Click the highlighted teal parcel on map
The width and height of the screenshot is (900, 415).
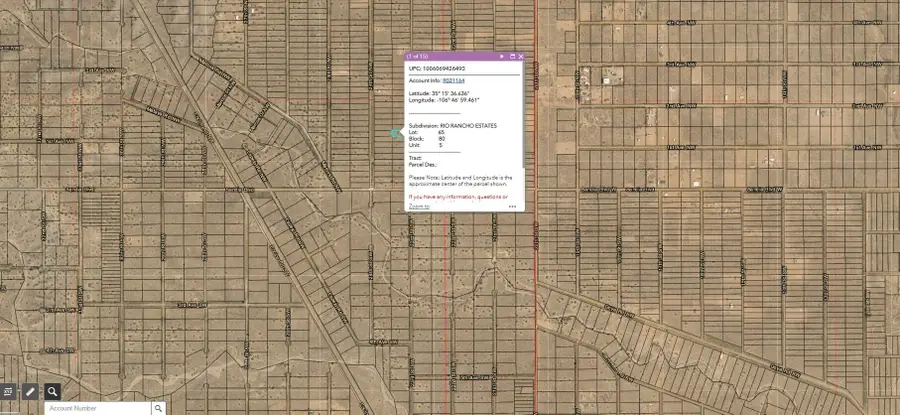click(x=395, y=133)
